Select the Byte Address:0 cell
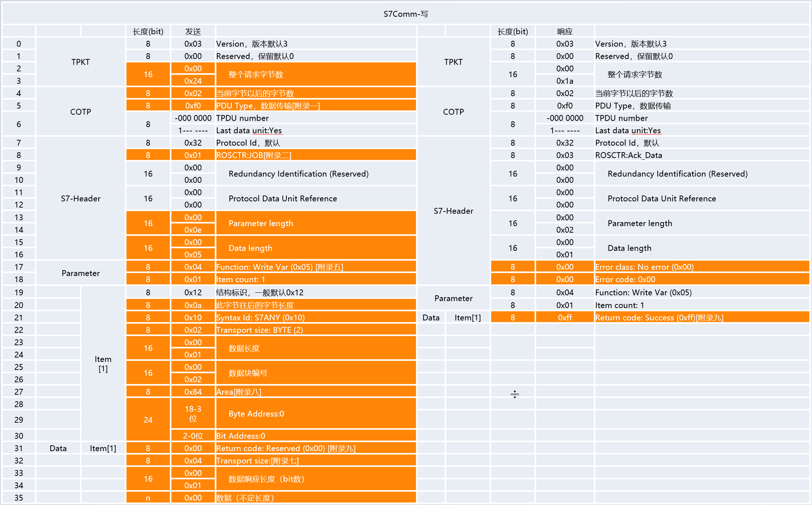 point(315,414)
